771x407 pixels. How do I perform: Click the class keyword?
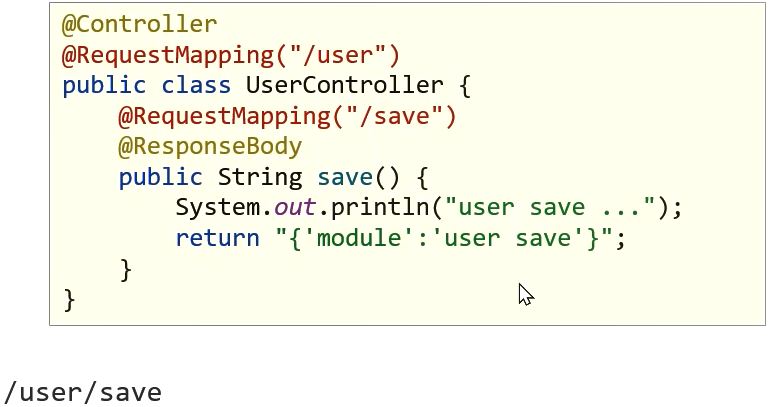[x=196, y=85]
